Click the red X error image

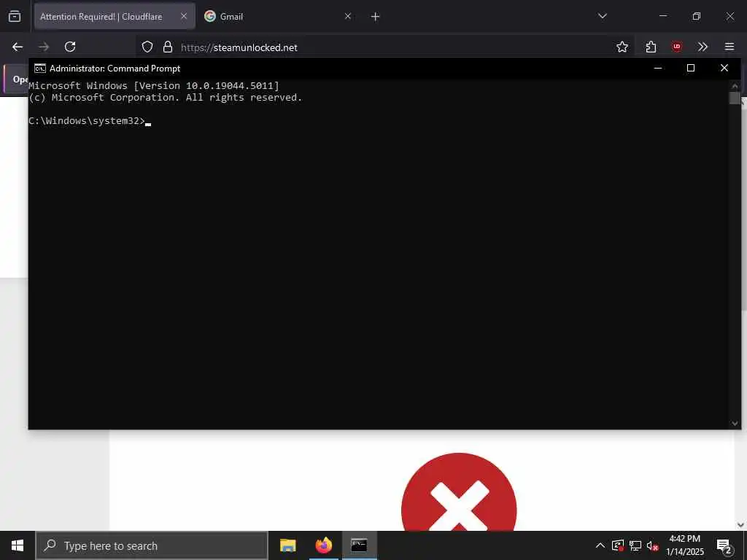(x=459, y=492)
